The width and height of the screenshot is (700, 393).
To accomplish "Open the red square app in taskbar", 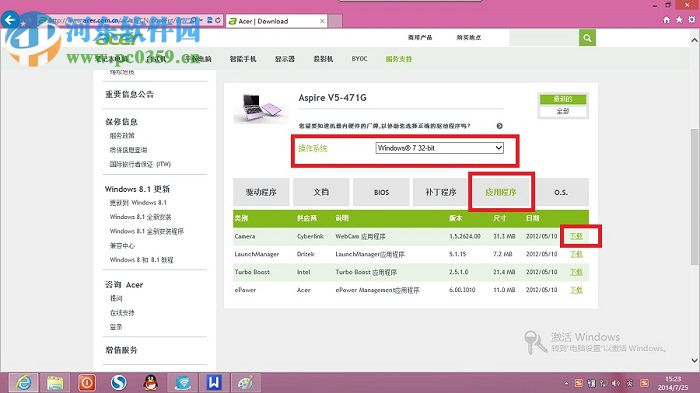I will point(87,383).
